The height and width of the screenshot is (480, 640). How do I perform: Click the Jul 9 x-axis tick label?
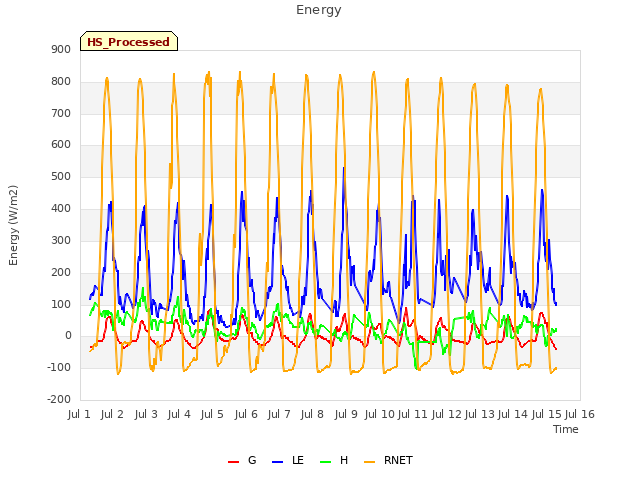click(346, 414)
